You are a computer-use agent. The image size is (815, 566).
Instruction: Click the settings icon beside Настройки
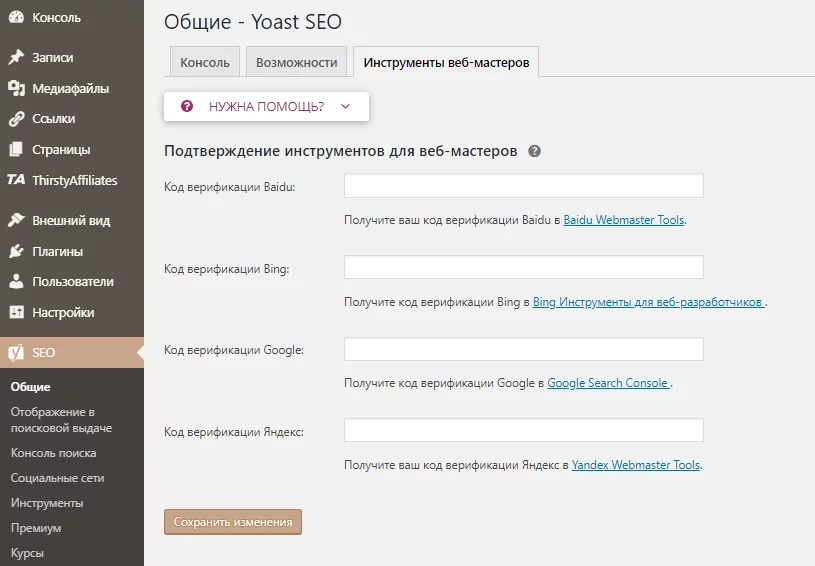(16, 312)
